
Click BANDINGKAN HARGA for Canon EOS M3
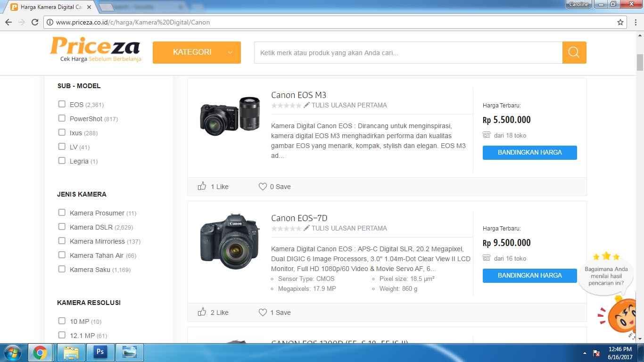(529, 153)
